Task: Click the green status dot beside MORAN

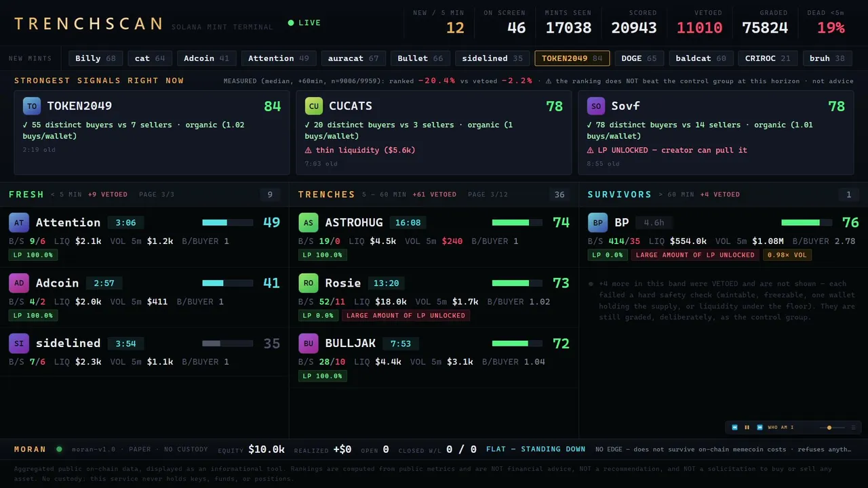Action: (x=59, y=449)
